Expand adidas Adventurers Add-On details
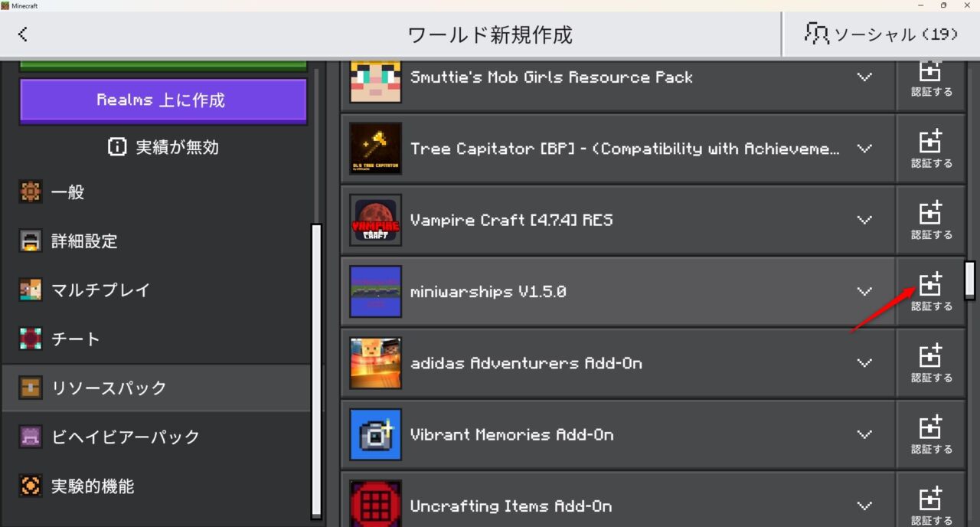Image resolution: width=980 pixels, height=527 pixels. pyautogui.click(x=865, y=363)
